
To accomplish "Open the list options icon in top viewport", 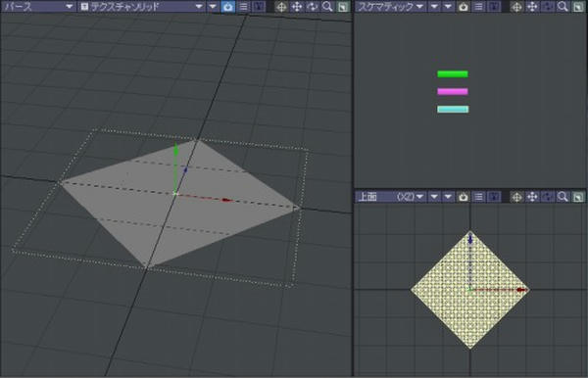I will click(478, 196).
